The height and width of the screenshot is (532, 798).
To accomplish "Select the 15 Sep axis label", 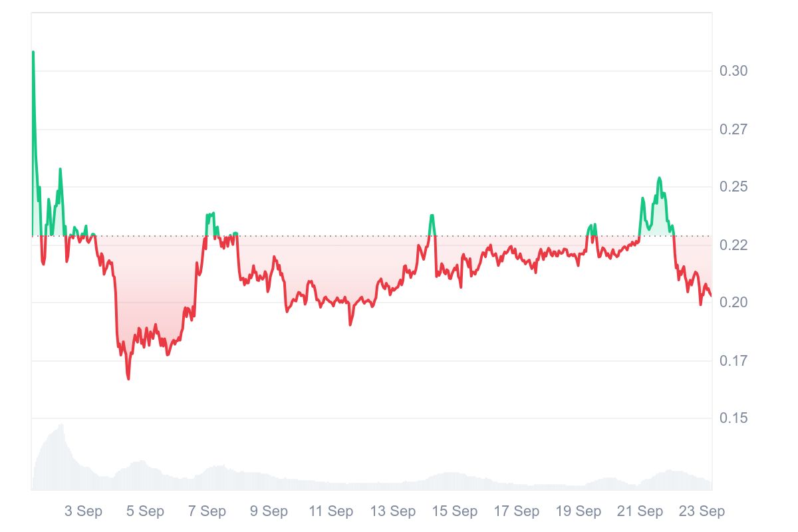I will coord(455,511).
